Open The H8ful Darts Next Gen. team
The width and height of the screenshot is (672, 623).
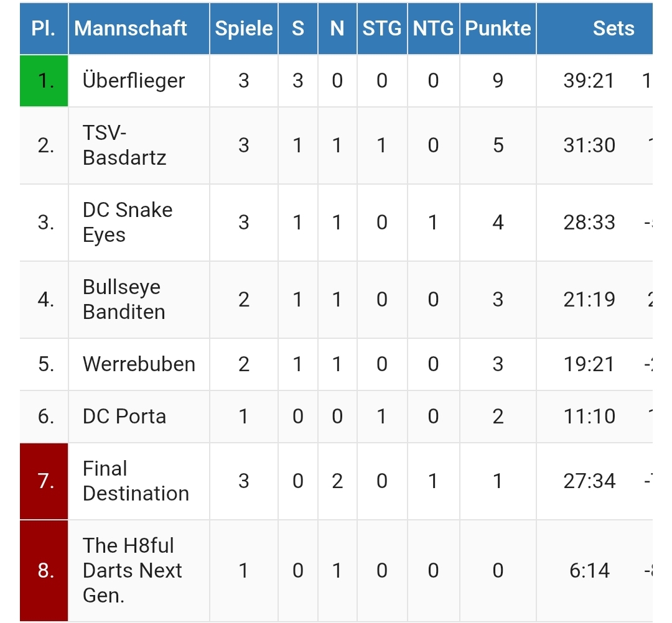tap(132, 570)
